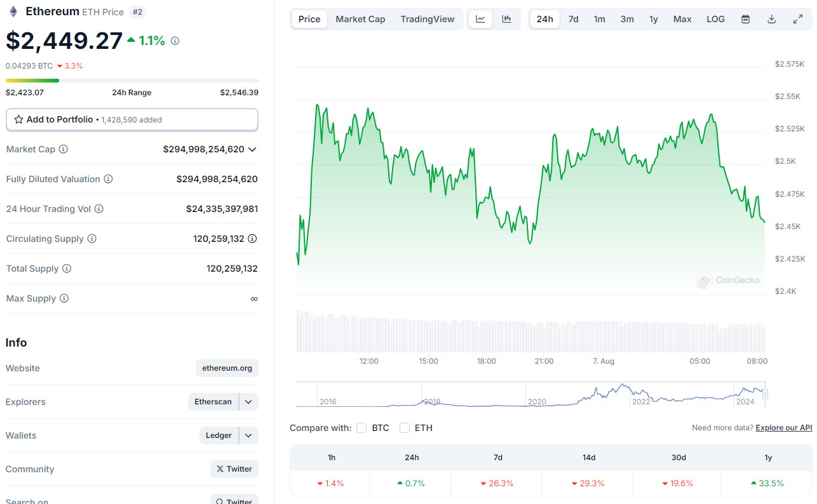The height and width of the screenshot is (504, 817).
Task: Click the right handle of the historical range navigator
Action: [765, 394]
